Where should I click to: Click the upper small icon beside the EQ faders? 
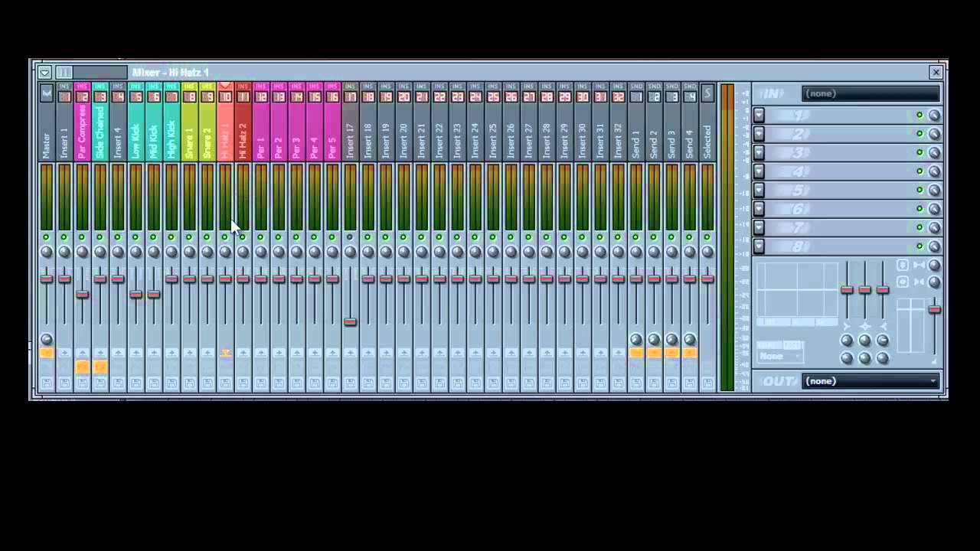[903, 266]
